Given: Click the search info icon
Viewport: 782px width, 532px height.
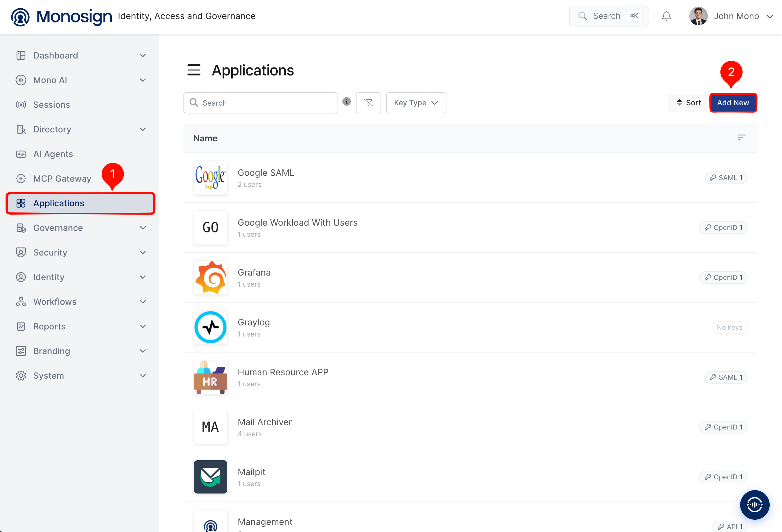Looking at the screenshot, I should click(x=347, y=102).
